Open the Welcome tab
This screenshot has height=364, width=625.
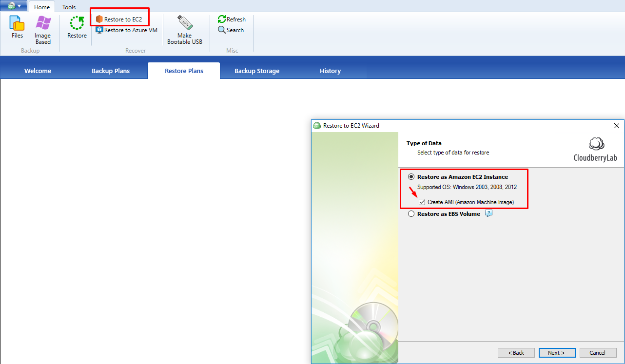(38, 71)
